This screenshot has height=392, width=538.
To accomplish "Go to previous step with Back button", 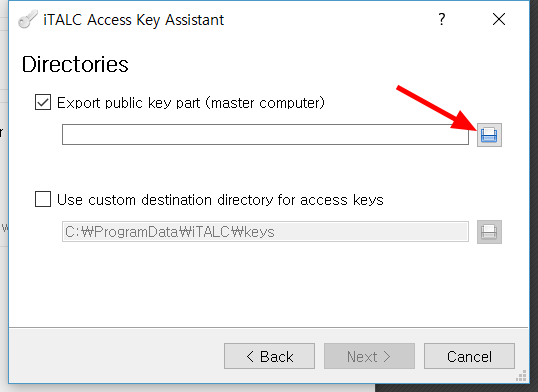I will point(269,356).
